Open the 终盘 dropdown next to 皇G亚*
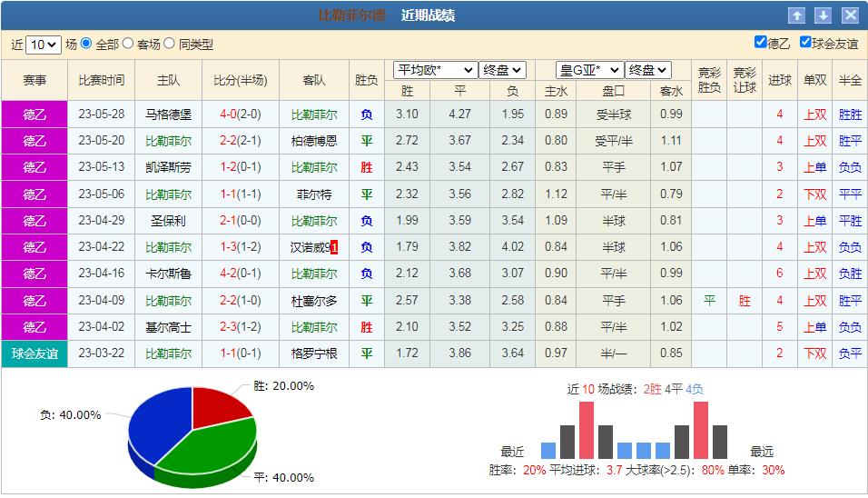This screenshot has width=868, height=498. 648,70
